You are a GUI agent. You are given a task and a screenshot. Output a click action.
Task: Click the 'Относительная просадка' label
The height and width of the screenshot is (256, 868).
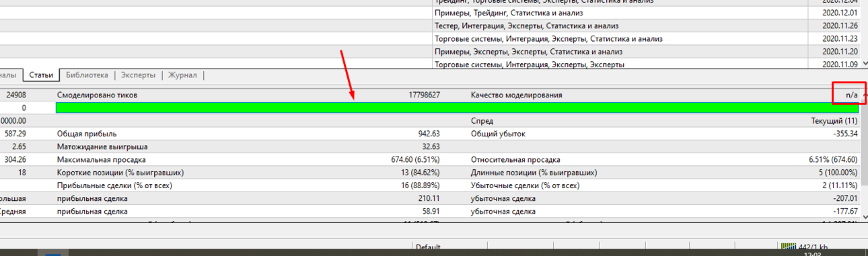[x=515, y=160]
